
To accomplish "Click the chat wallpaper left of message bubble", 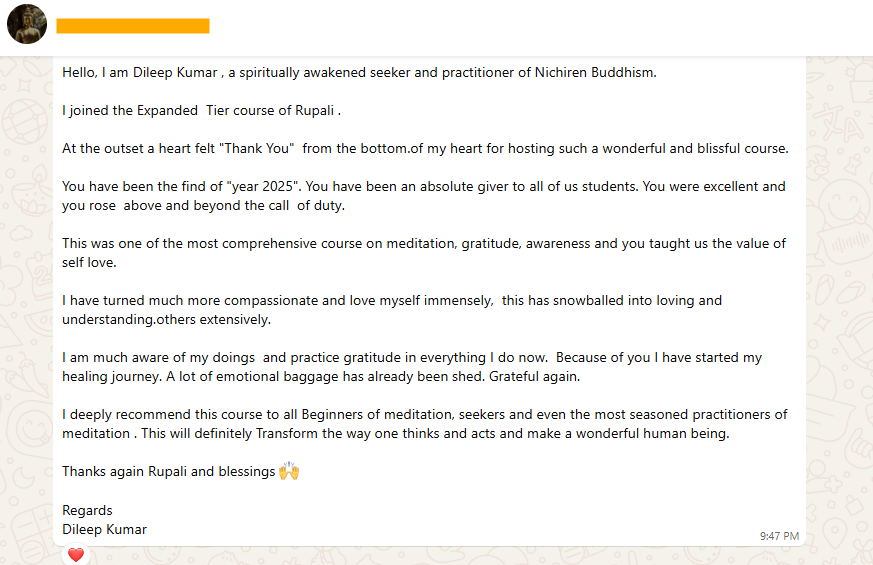I will [x=26, y=300].
